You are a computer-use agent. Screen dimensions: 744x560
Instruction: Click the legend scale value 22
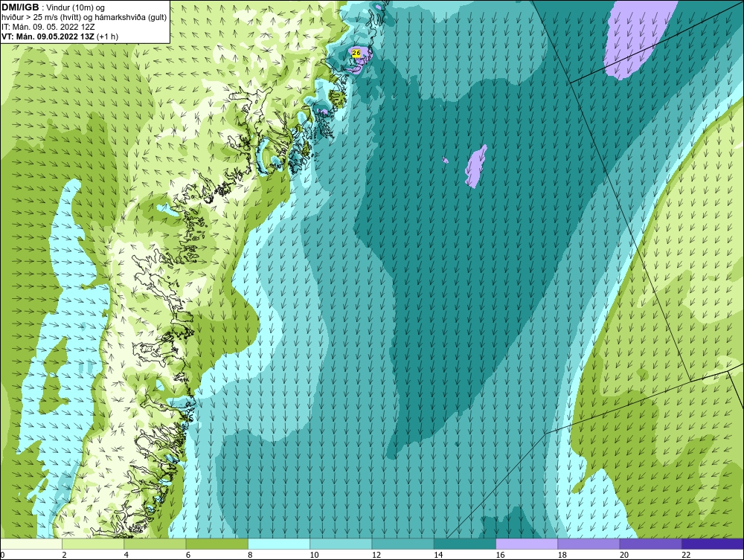686,556
